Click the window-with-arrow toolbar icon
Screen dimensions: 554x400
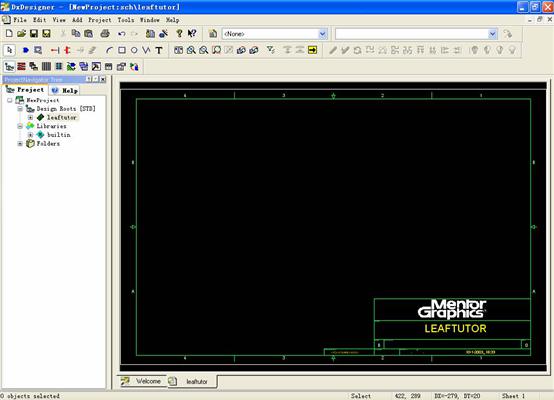(96, 66)
